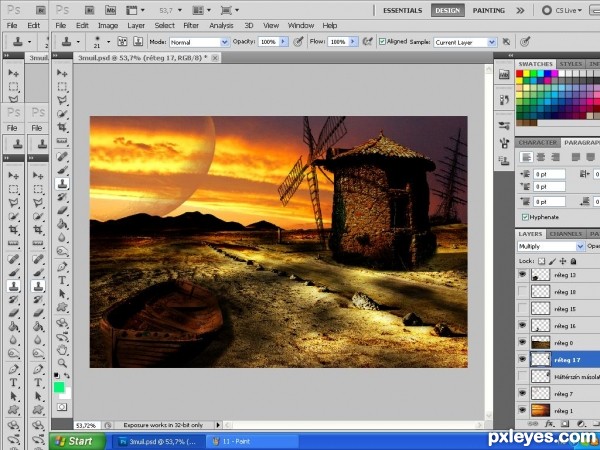Select the Eraser tool beside the canvas
The height and width of the screenshot is (450, 600).
62,210
